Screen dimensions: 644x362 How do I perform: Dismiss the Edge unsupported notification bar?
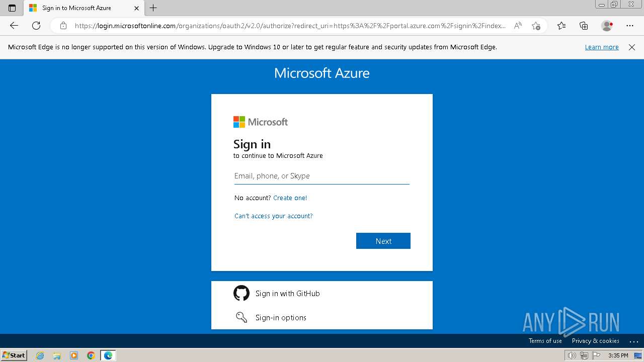coord(632,47)
